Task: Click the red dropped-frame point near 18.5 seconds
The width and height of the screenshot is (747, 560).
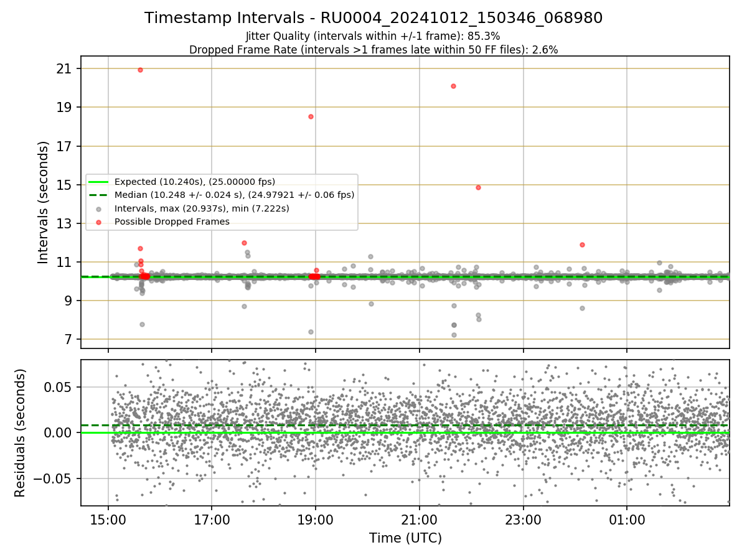Action: point(311,116)
